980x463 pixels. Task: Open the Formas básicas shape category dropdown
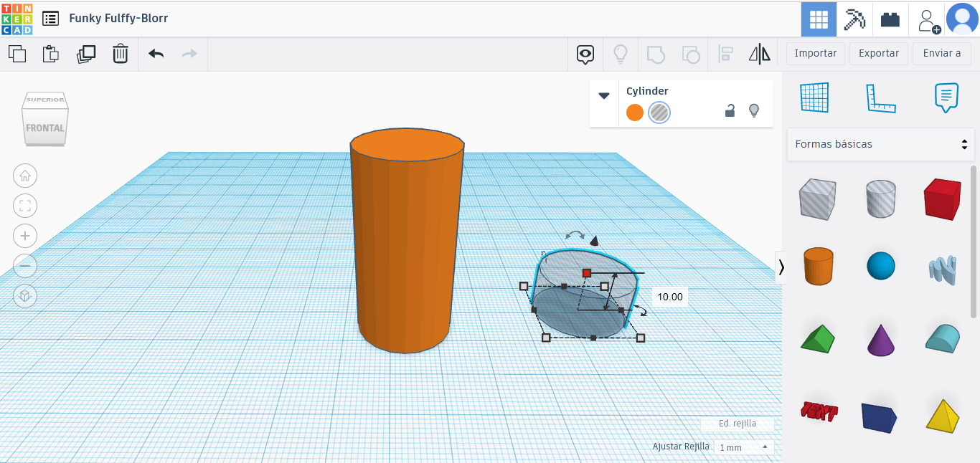tap(880, 144)
